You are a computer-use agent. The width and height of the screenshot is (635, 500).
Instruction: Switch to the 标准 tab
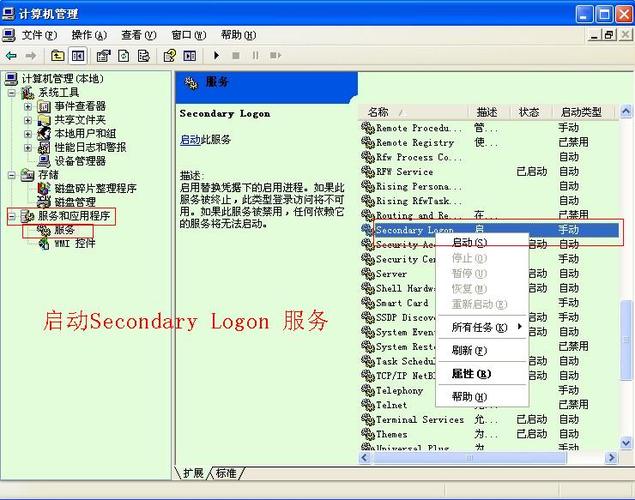(226, 473)
